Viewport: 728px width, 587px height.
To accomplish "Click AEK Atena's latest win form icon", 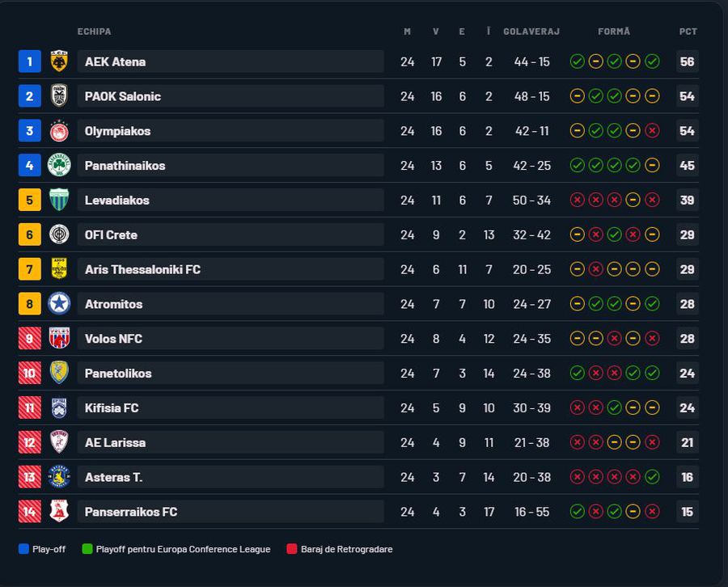I will point(652,61).
